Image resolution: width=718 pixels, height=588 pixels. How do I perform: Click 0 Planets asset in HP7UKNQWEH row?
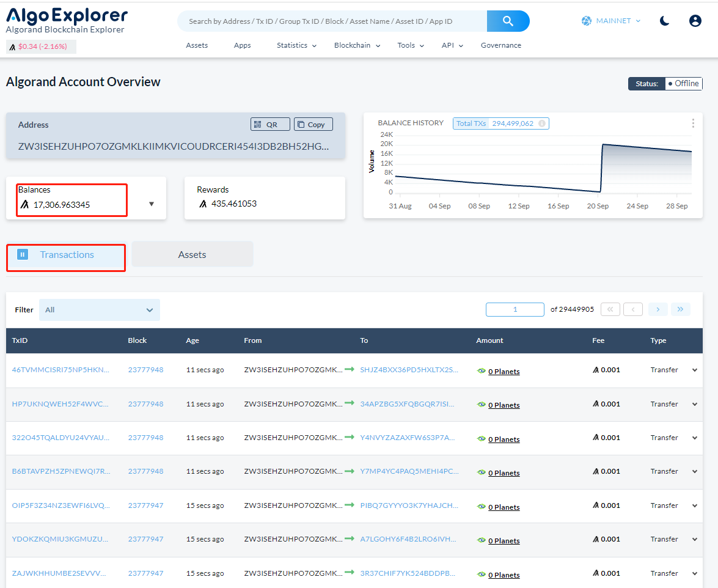(x=504, y=405)
